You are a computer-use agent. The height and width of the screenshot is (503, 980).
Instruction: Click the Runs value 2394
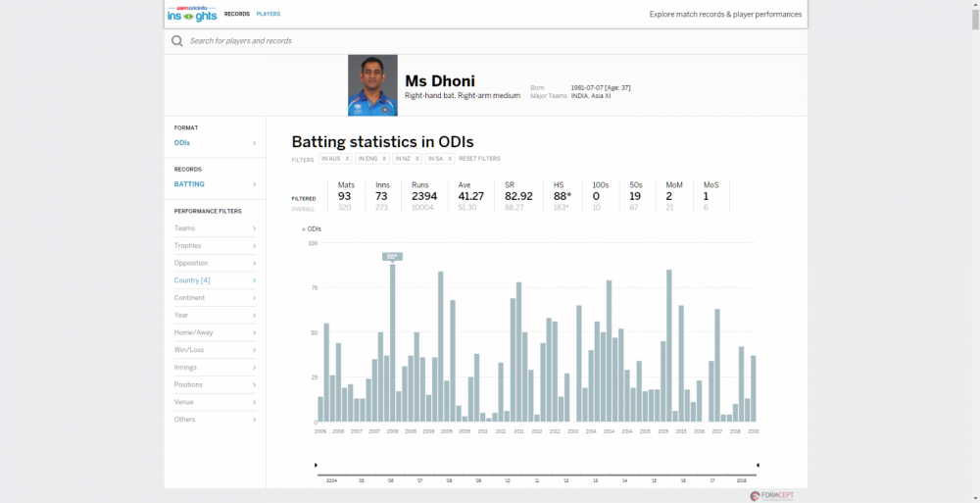click(424, 196)
